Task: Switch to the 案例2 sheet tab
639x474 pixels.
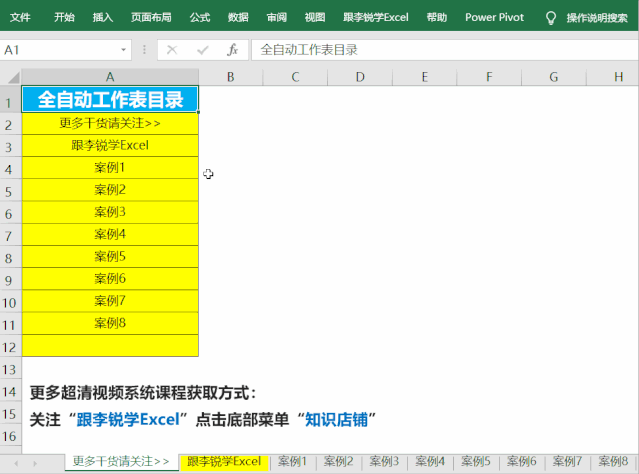Action: click(x=338, y=462)
